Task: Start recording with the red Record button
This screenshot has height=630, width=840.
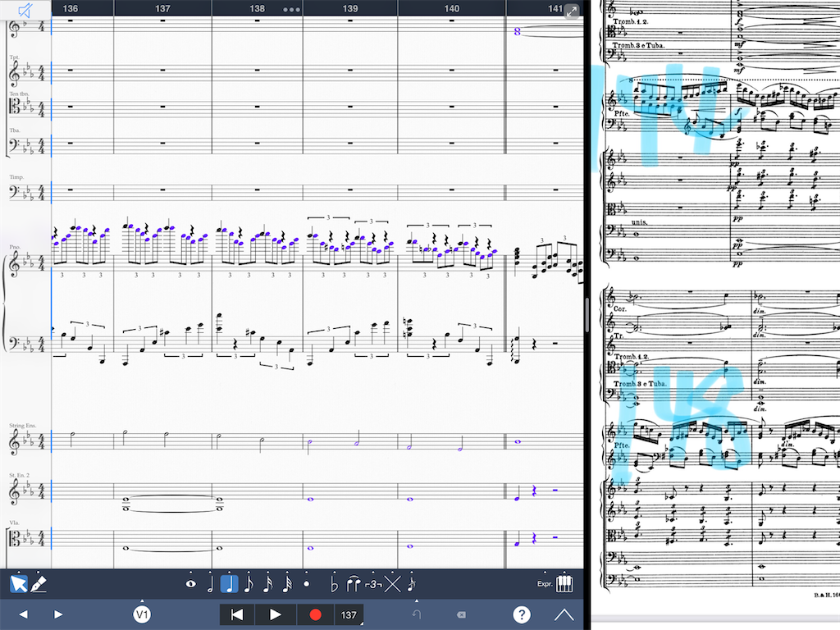Action: point(316,614)
